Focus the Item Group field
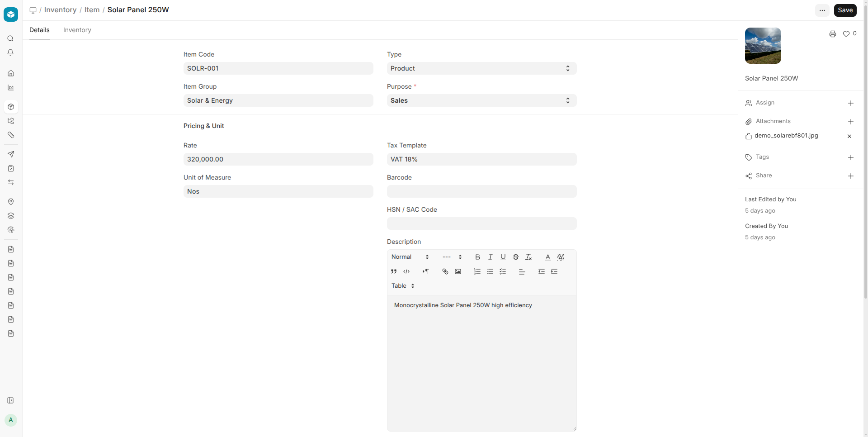This screenshot has height=437, width=868. (x=278, y=100)
